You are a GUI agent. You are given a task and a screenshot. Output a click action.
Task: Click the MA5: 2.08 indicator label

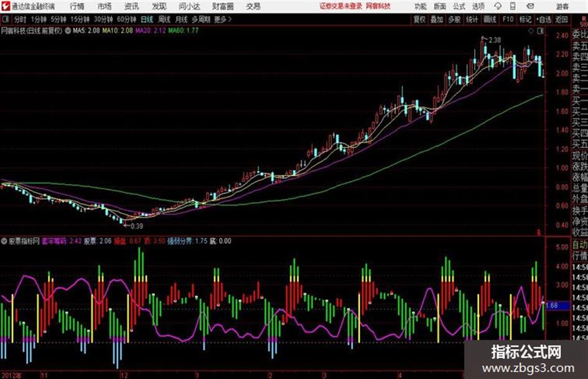(x=86, y=30)
